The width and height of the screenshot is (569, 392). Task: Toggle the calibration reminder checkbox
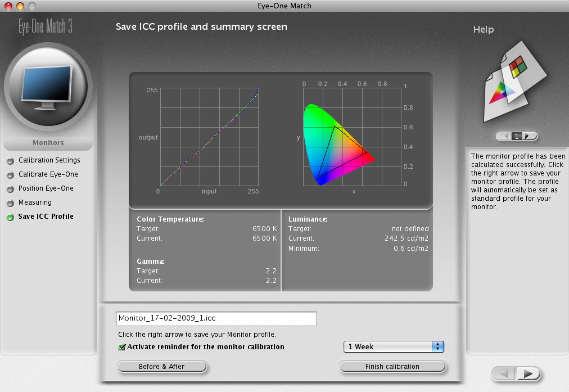pyautogui.click(x=122, y=347)
